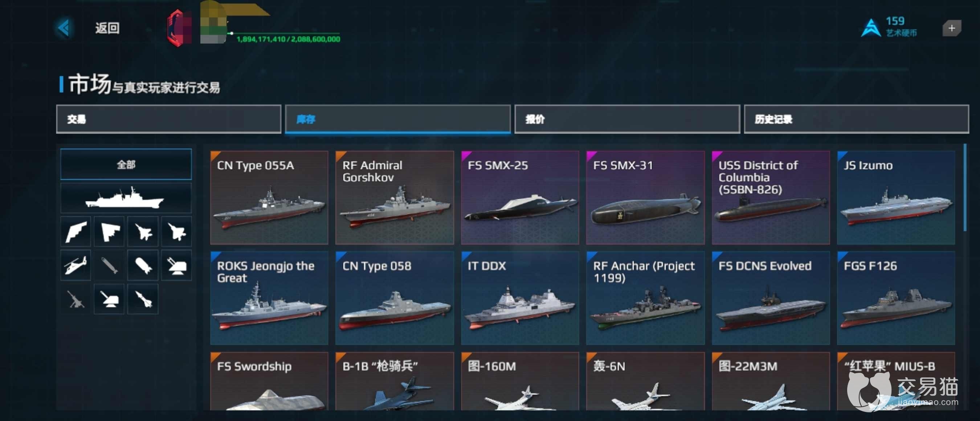Switch to the 报价 quotes tab

627,119
